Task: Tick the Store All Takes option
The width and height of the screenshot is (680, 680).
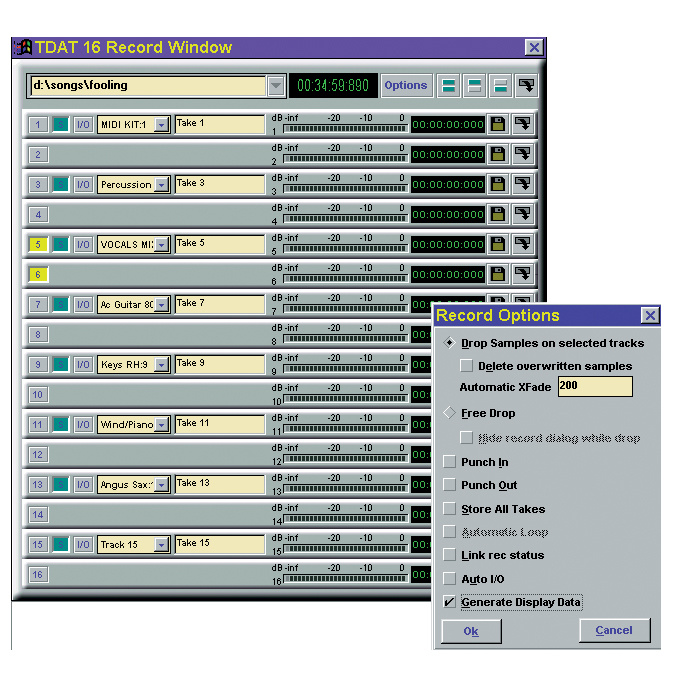Action: click(450, 509)
